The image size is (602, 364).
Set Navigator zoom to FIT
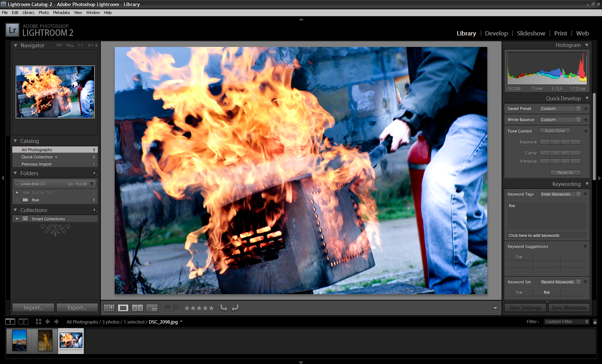point(59,45)
